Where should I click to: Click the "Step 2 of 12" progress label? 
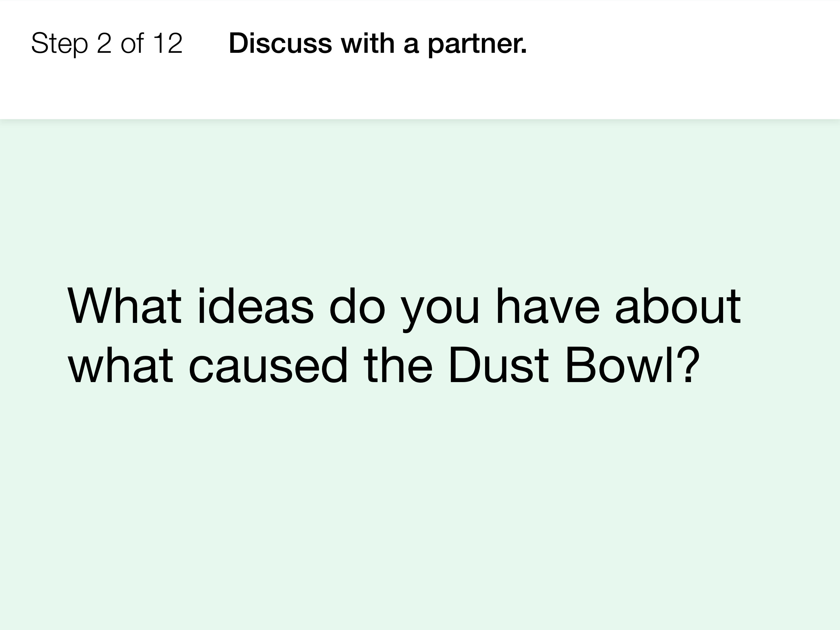click(x=107, y=43)
